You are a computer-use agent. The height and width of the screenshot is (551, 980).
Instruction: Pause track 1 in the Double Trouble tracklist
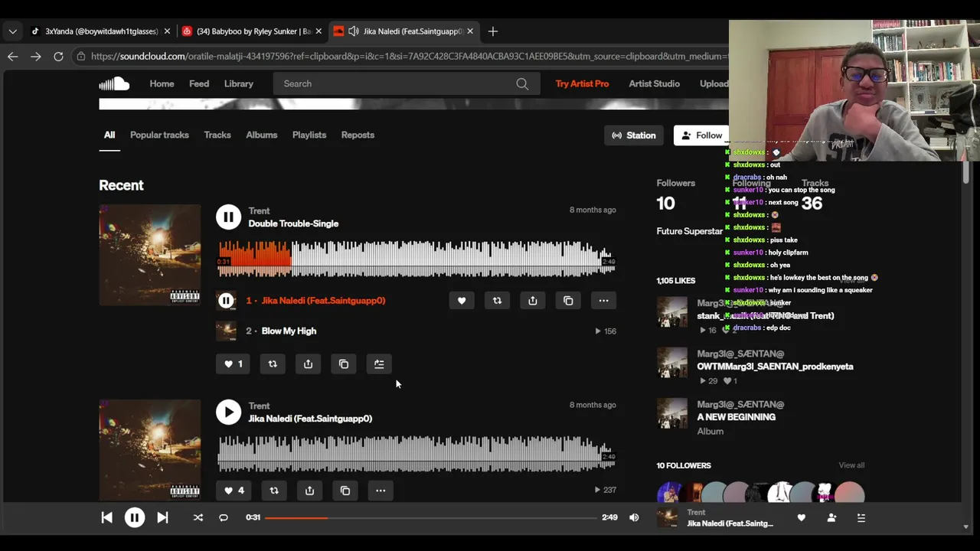point(226,301)
